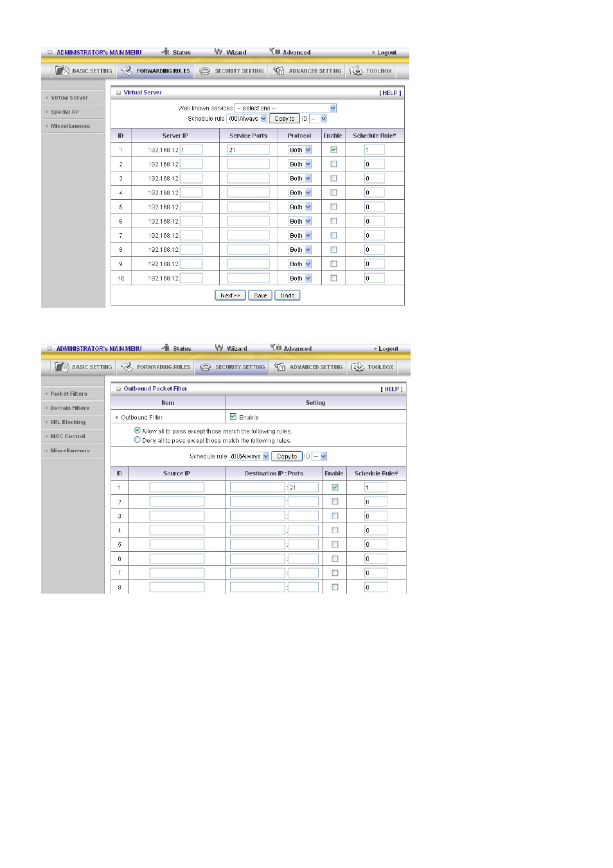Click Status icon above Outbound Filter panel

pos(166,348)
